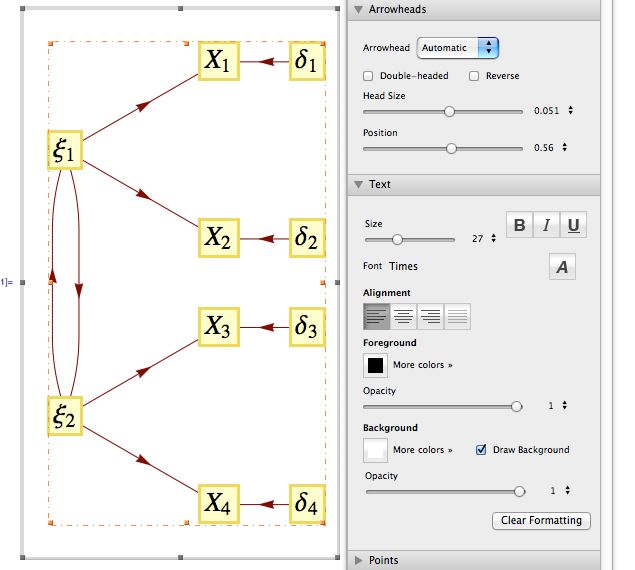The height and width of the screenshot is (570, 635).
Task: Select the X2 node in the graph
Action: coord(219,238)
